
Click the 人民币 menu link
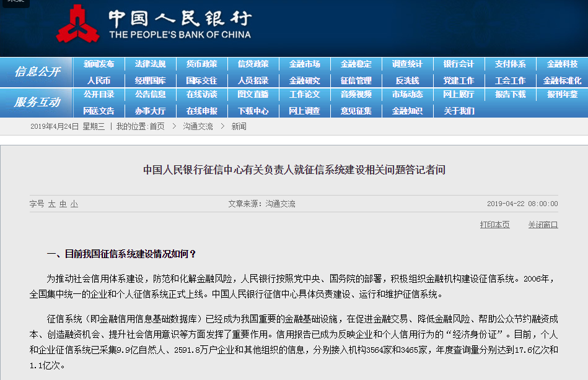[x=99, y=80]
